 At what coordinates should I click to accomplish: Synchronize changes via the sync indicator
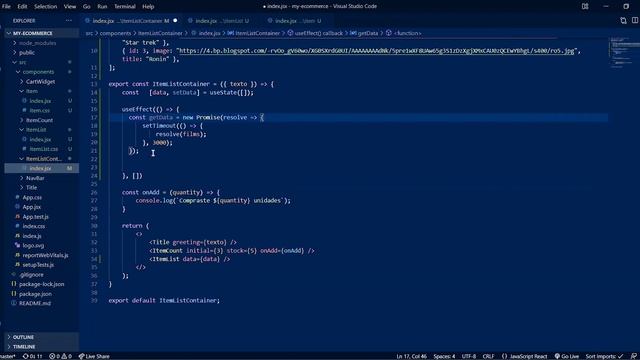32,356
